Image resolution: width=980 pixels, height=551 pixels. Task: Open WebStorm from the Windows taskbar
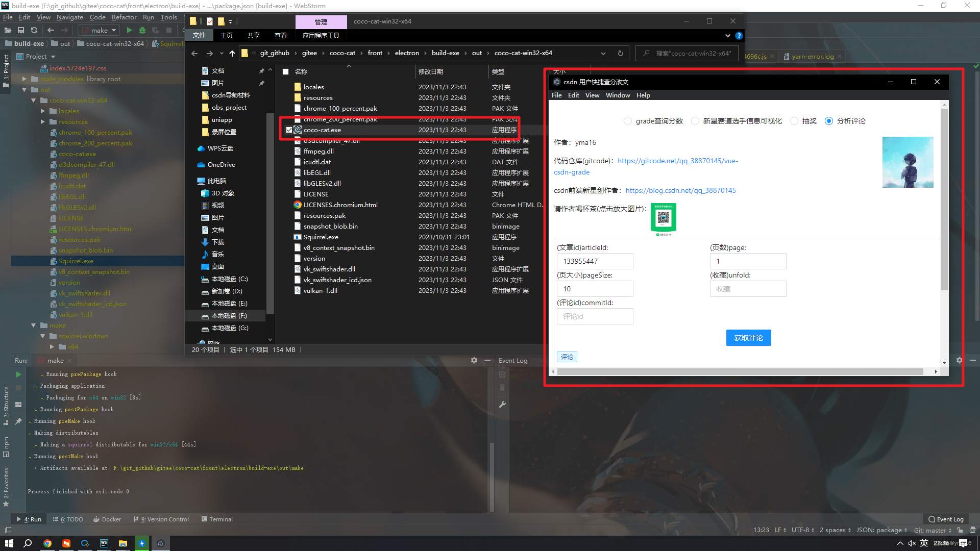coord(104,543)
